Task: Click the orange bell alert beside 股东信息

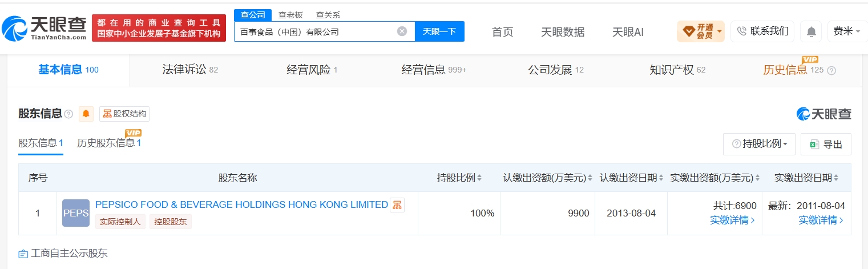Action: pyautogui.click(x=86, y=114)
